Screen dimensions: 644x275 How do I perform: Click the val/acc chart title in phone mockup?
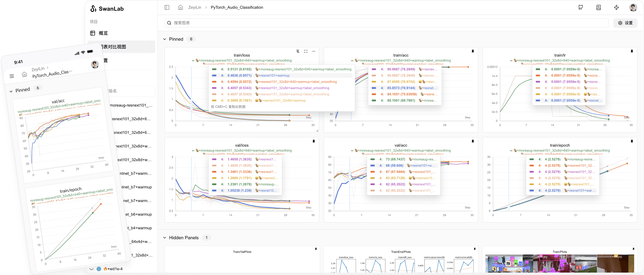tap(58, 101)
